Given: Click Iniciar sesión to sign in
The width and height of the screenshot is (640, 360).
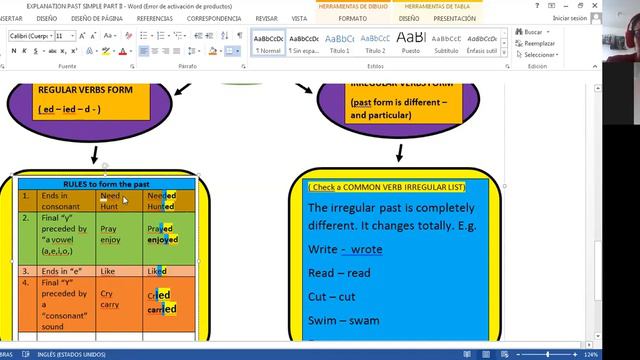Looking at the screenshot, I should point(570,18).
